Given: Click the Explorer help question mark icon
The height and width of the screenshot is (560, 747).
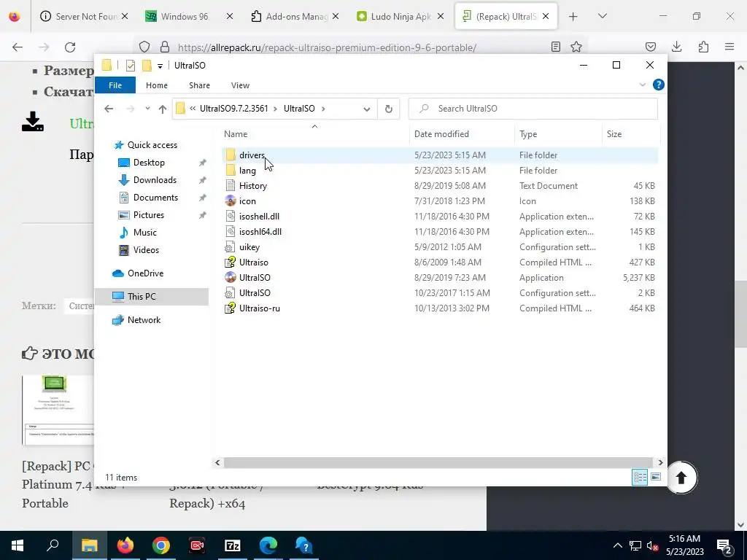Looking at the screenshot, I should point(659,85).
